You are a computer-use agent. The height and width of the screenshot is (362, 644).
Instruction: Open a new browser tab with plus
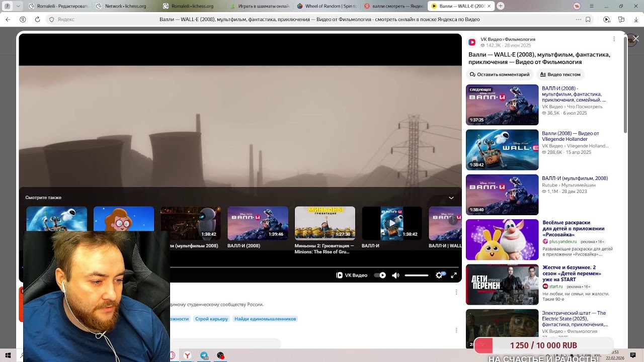pyautogui.click(x=501, y=7)
